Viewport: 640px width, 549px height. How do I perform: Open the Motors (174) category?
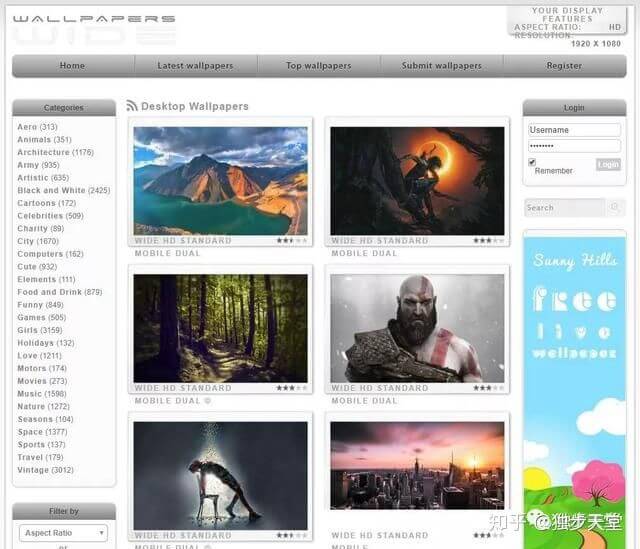(42, 368)
